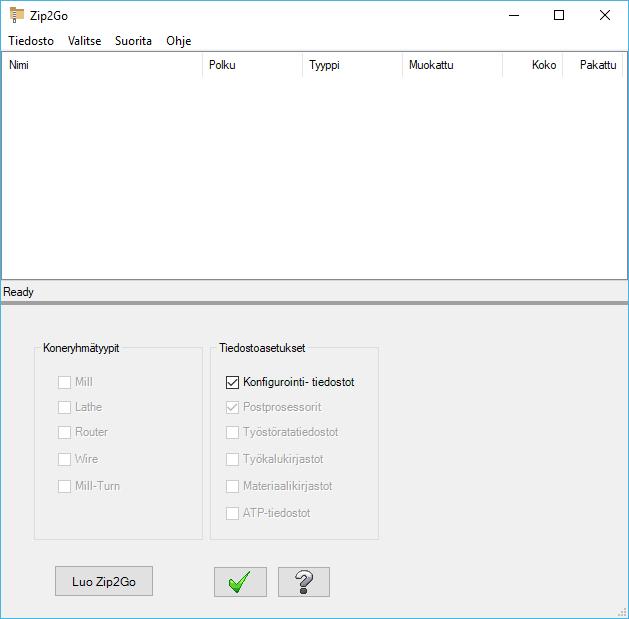This screenshot has height=619, width=629.
Task: Open the Valitse menu
Action: coord(84,41)
